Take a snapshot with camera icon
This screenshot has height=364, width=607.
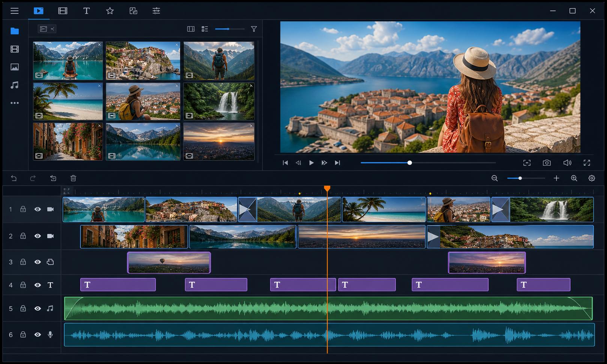pyautogui.click(x=547, y=163)
